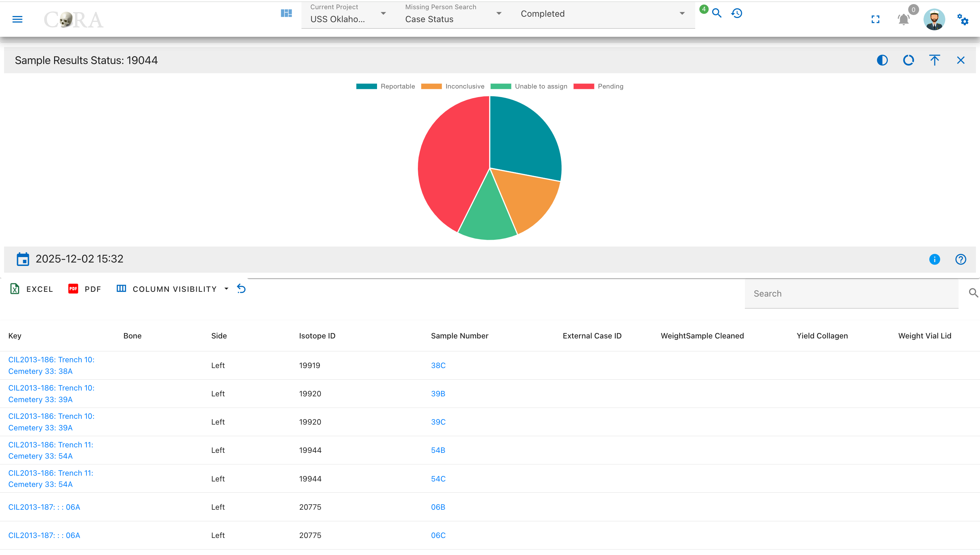Refresh the Sample Results Status chart
This screenshot has height=555, width=980.
pyautogui.click(x=909, y=60)
